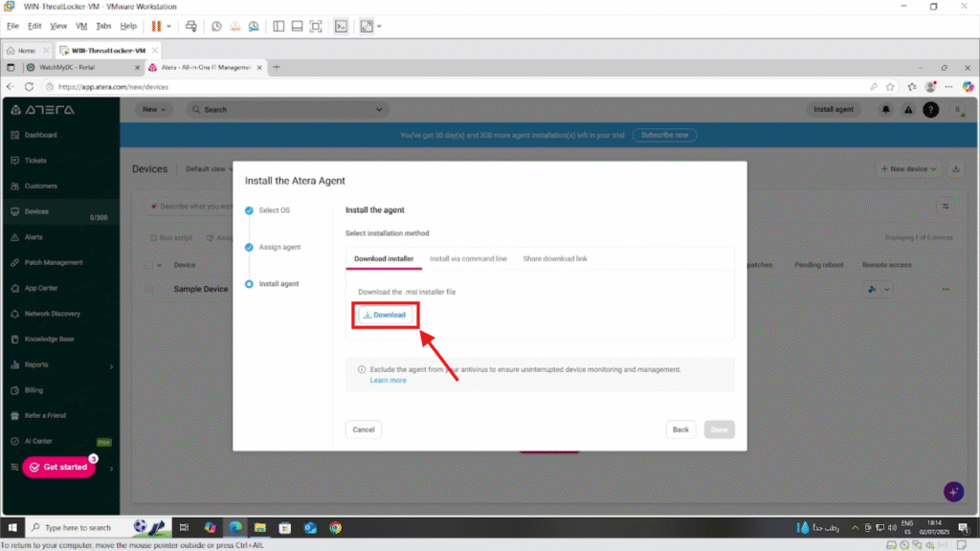The image size is (980, 551).
Task: Take a VMware snapshot icon
Action: click(x=216, y=26)
